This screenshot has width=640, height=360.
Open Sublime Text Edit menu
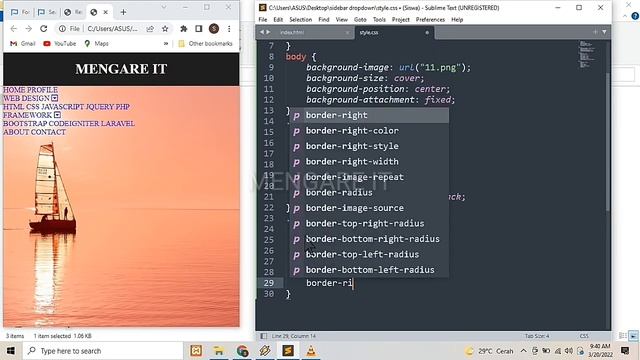coord(278,20)
